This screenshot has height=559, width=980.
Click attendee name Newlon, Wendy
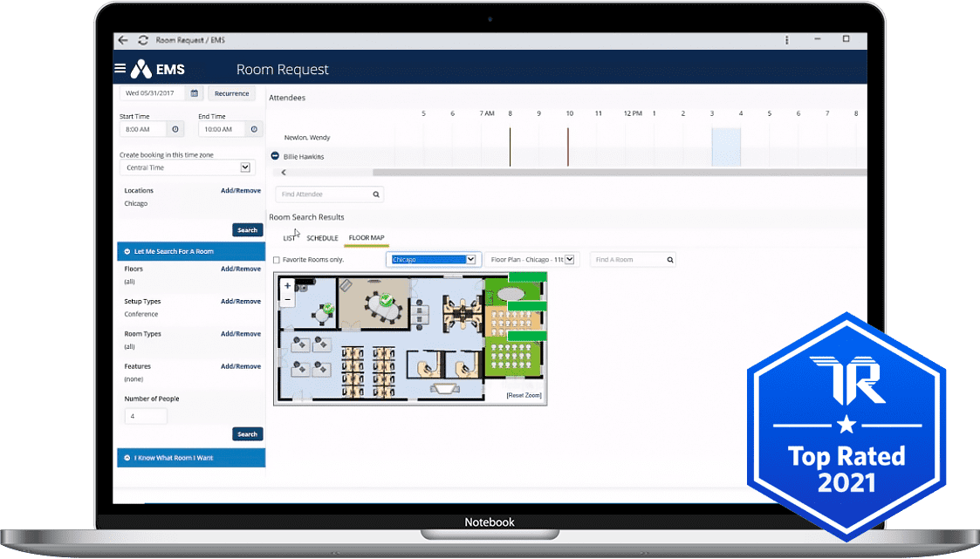pos(307,138)
